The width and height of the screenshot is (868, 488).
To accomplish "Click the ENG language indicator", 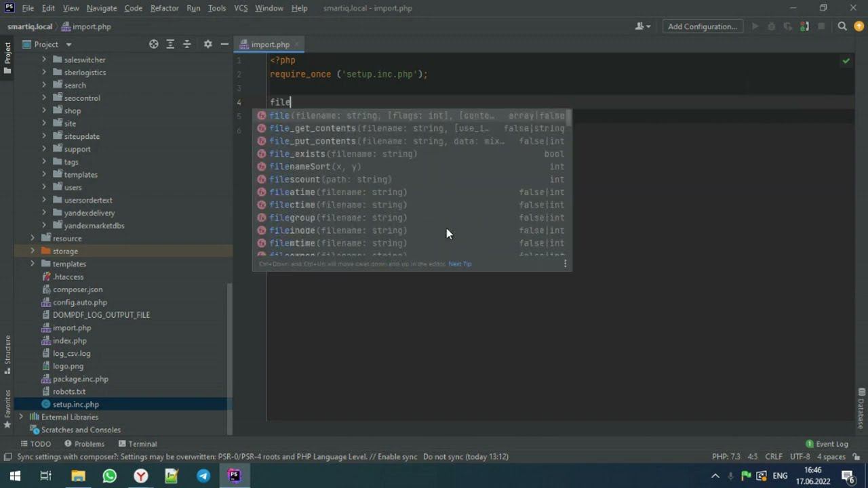I will tap(780, 476).
